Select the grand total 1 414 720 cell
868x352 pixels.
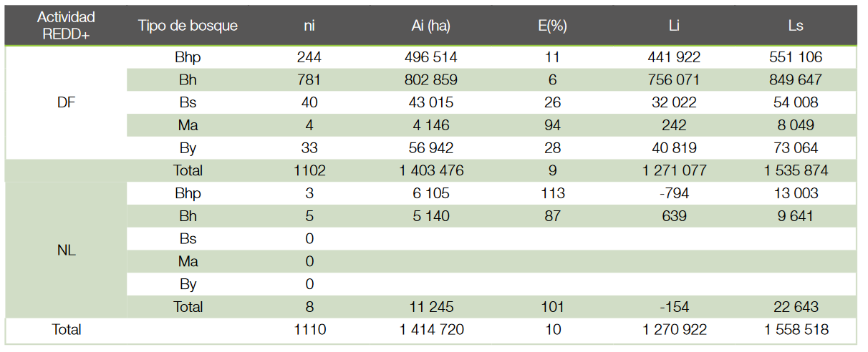[x=430, y=330]
